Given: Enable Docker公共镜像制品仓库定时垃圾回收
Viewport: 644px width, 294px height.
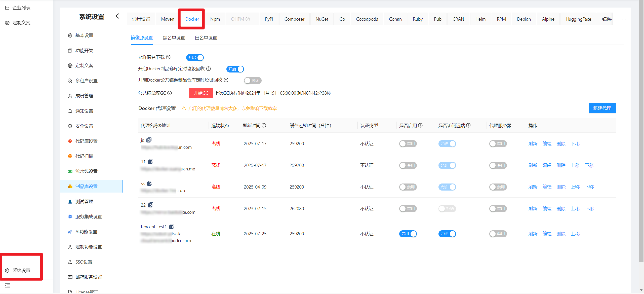Looking at the screenshot, I should pos(253,80).
